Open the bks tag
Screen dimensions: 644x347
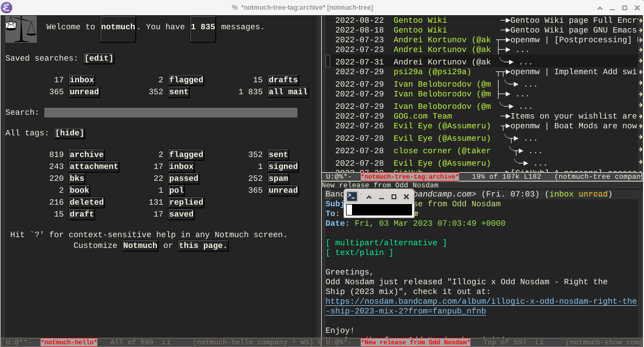[x=77, y=179]
